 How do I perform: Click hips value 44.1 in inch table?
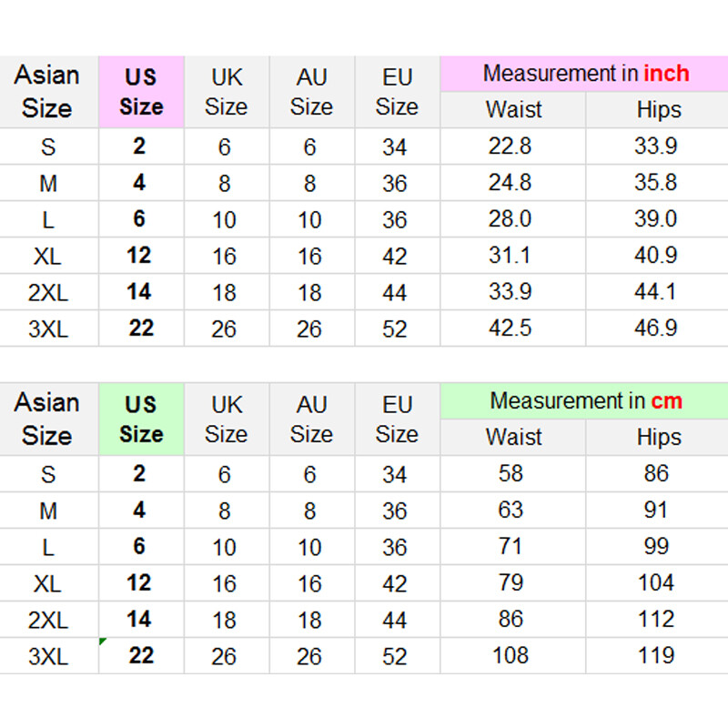click(x=655, y=292)
